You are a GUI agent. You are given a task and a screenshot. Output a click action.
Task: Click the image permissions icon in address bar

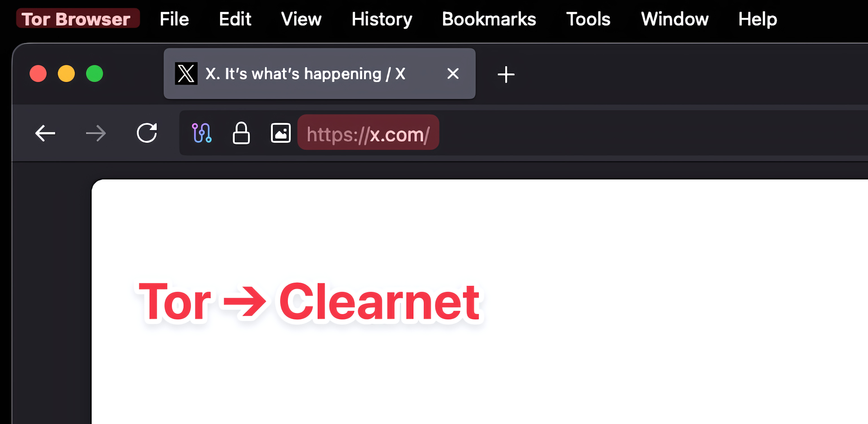click(x=281, y=133)
